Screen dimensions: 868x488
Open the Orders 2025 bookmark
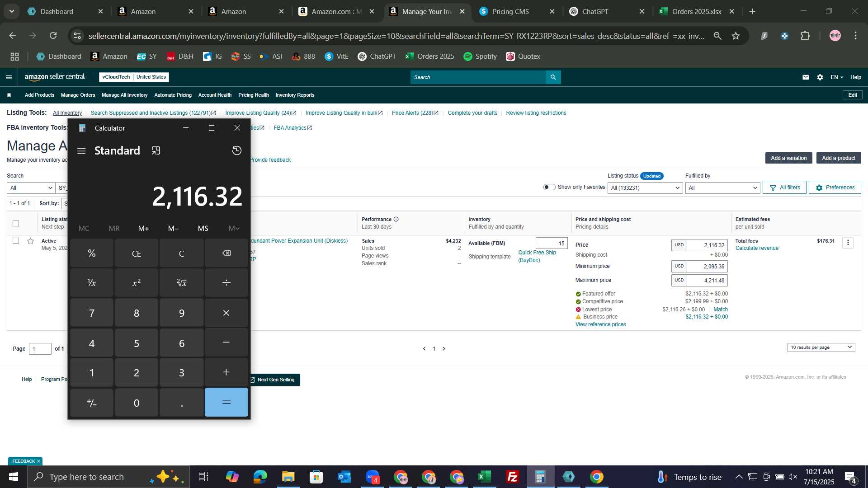(x=429, y=56)
